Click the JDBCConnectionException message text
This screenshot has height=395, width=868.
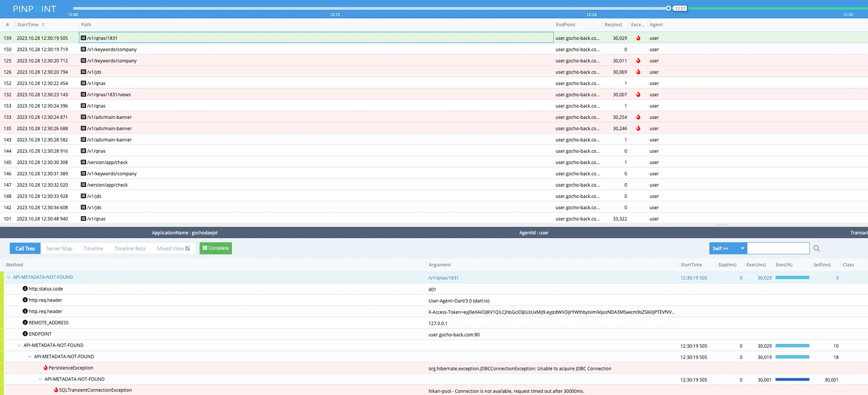point(520,368)
